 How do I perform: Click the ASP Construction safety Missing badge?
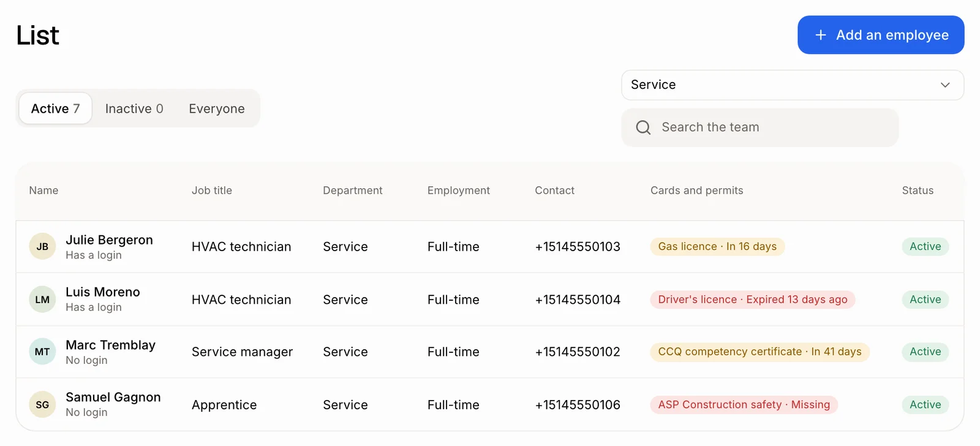point(744,404)
